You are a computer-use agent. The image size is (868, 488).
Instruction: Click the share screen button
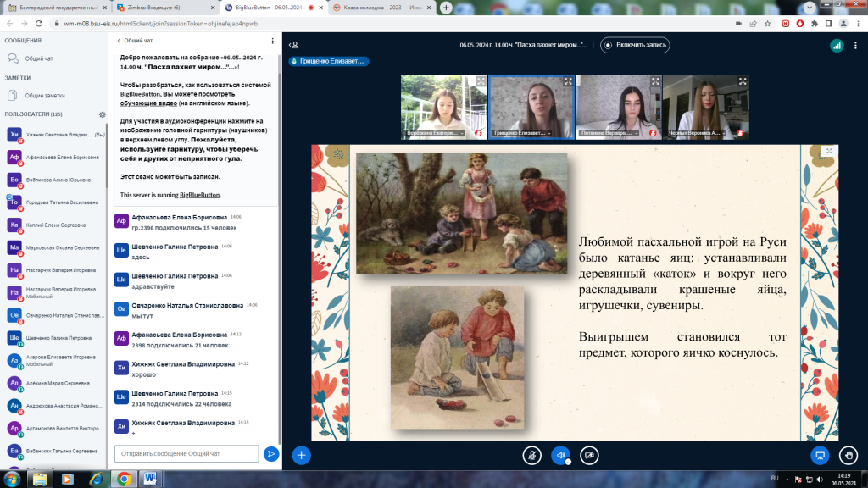(x=820, y=455)
